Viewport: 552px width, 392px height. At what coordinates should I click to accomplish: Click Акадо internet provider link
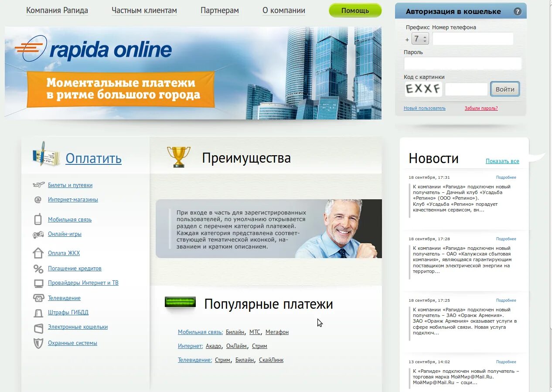(213, 346)
